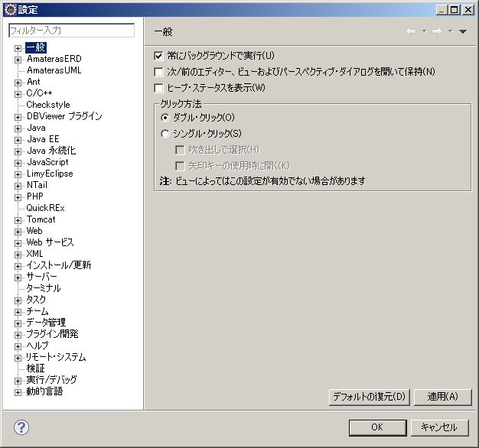479x448 pixels.
Task: Expand the 実行/デバッグ tree node
Action: (x=18, y=381)
